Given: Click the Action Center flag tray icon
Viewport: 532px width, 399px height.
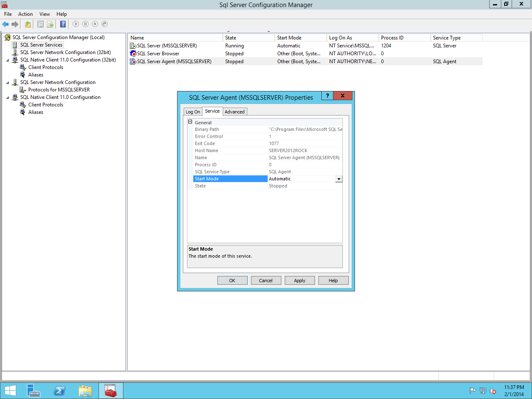Looking at the screenshot, I should pyautogui.click(x=473, y=391).
